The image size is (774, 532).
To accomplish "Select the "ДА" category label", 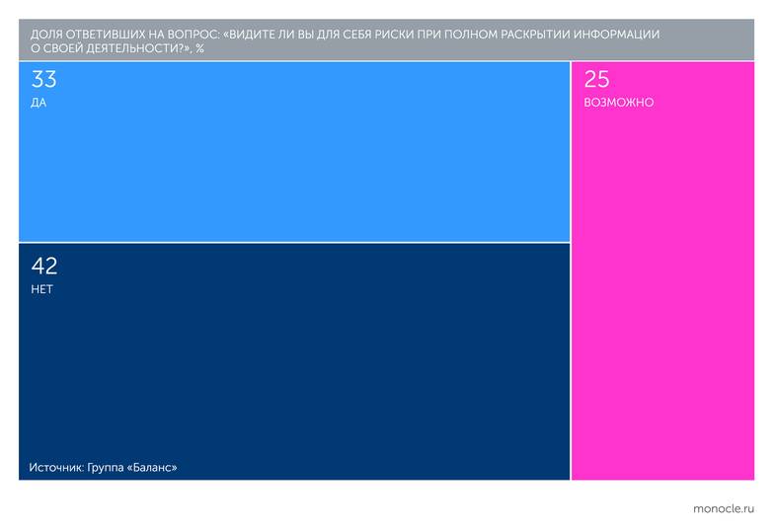I will pos(39,103).
